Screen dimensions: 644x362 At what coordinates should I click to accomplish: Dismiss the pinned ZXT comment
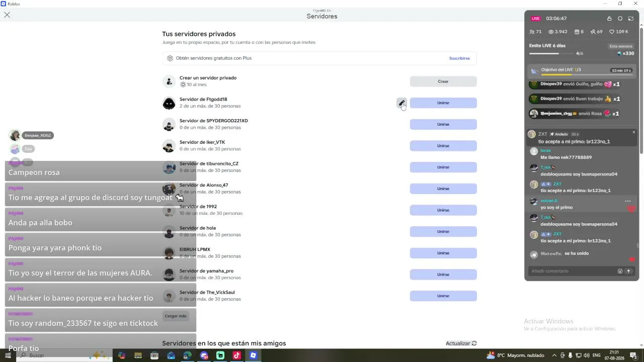634,132
